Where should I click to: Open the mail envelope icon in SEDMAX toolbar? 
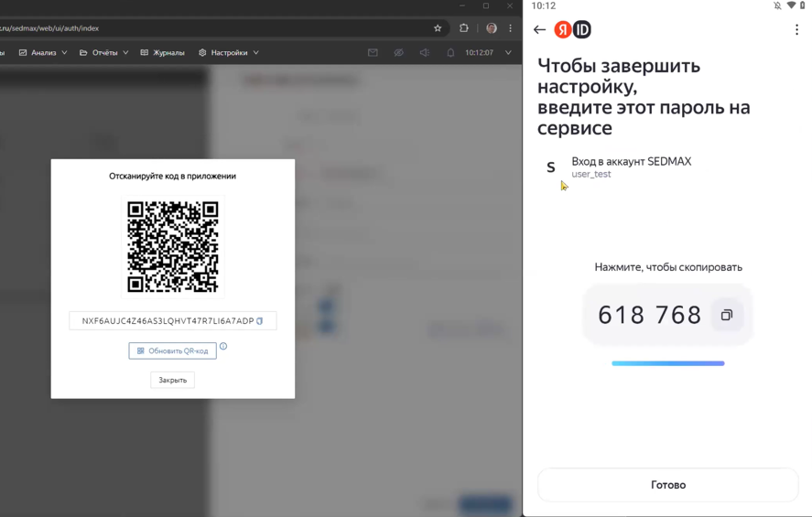click(x=373, y=52)
